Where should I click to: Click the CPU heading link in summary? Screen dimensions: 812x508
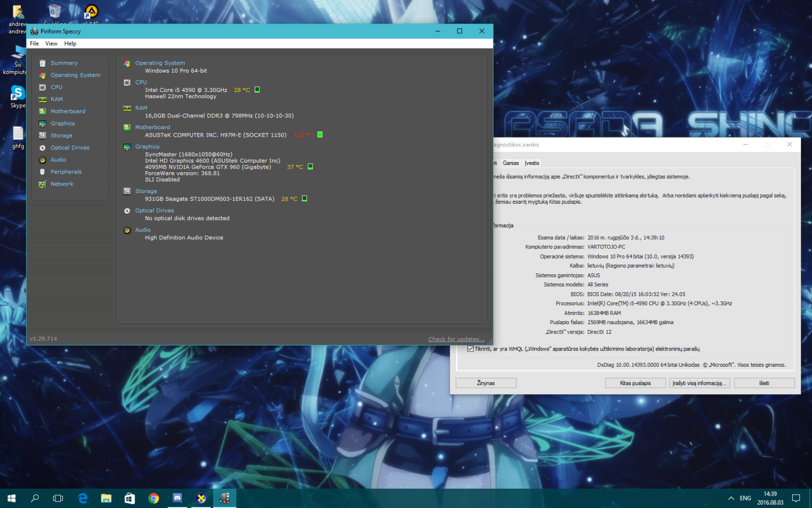141,82
